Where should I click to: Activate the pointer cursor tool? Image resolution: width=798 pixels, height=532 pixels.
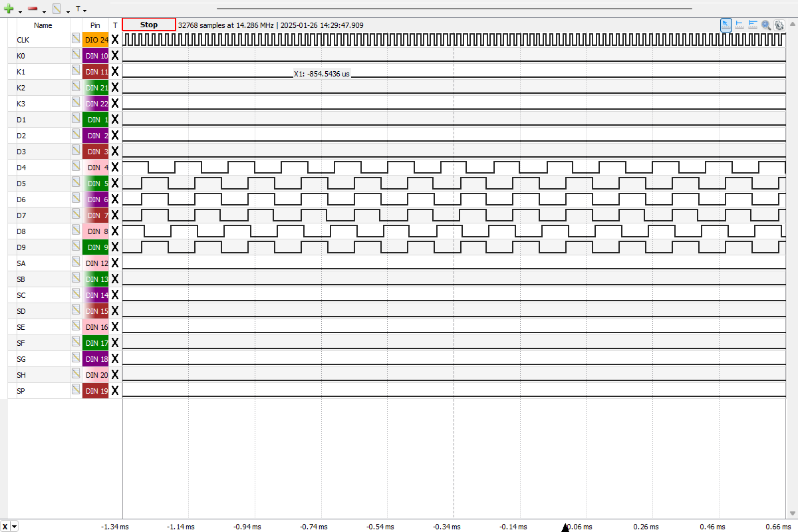(726, 25)
